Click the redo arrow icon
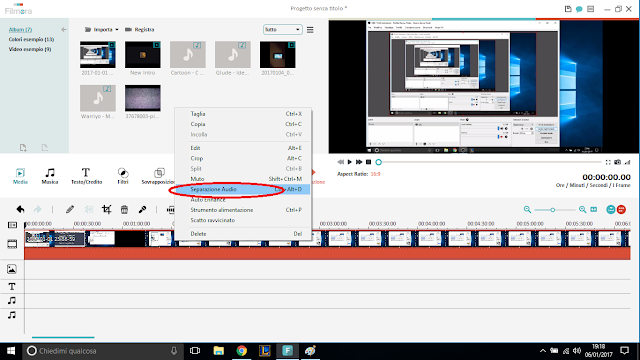 [x=38, y=209]
